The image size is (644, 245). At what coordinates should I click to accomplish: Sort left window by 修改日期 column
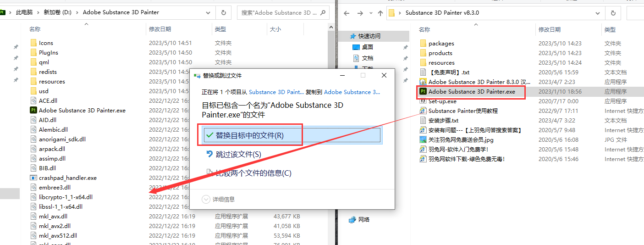click(160, 29)
